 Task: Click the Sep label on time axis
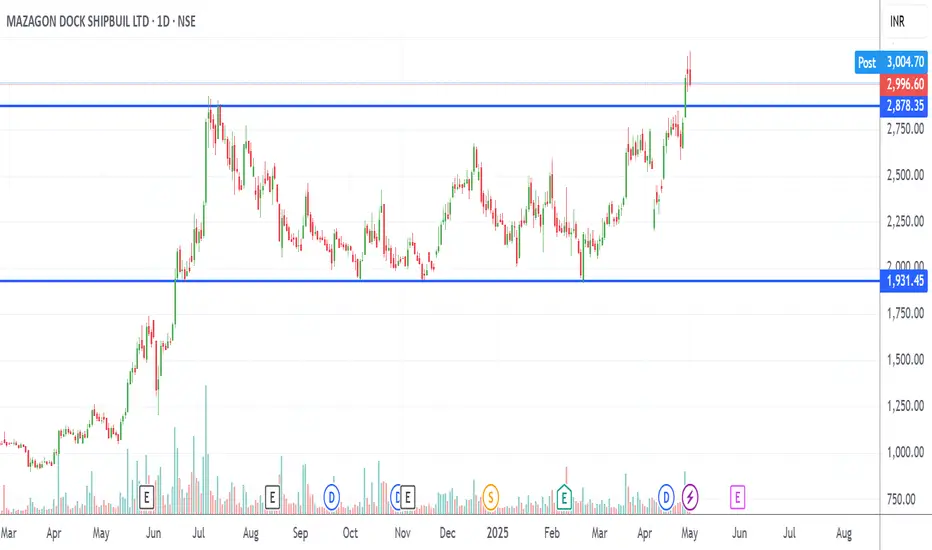(x=300, y=533)
